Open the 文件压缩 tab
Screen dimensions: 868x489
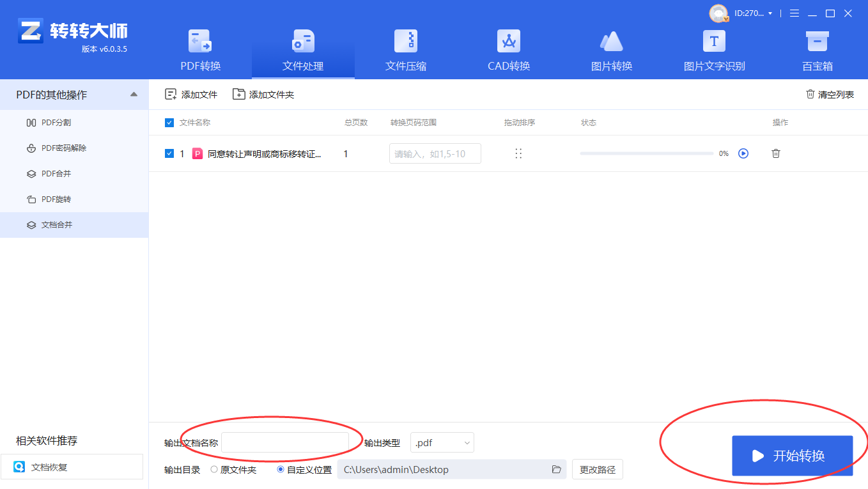pyautogui.click(x=406, y=51)
